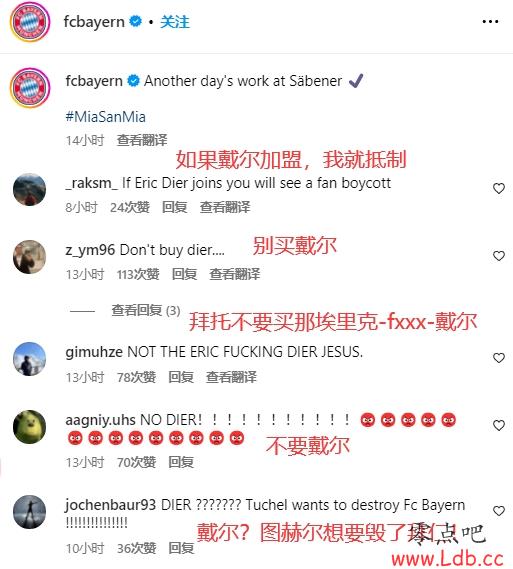Image resolution: width=513 pixels, height=569 pixels.
Task: Open the #MiaSanMia hashtag
Action: click(106, 117)
